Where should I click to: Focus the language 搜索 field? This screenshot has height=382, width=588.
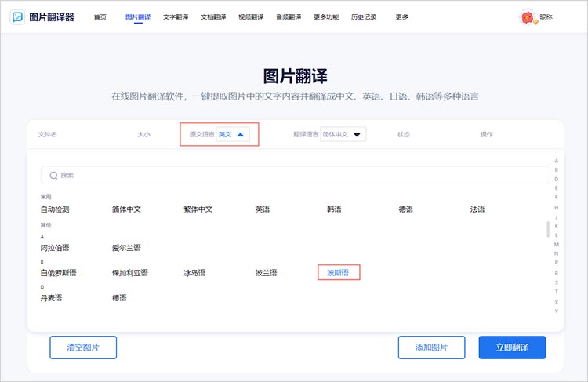tap(295, 175)
